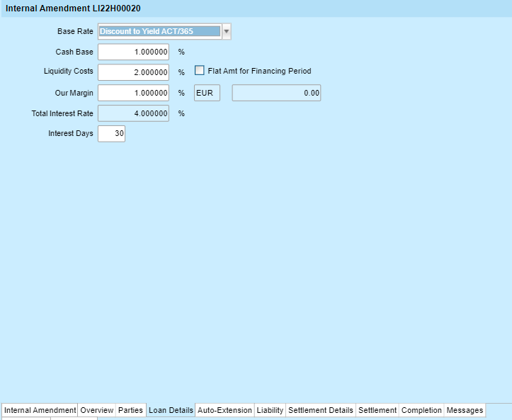Open the Settlement Details tab
Screen dimensions: 512x420
point(321,410)
